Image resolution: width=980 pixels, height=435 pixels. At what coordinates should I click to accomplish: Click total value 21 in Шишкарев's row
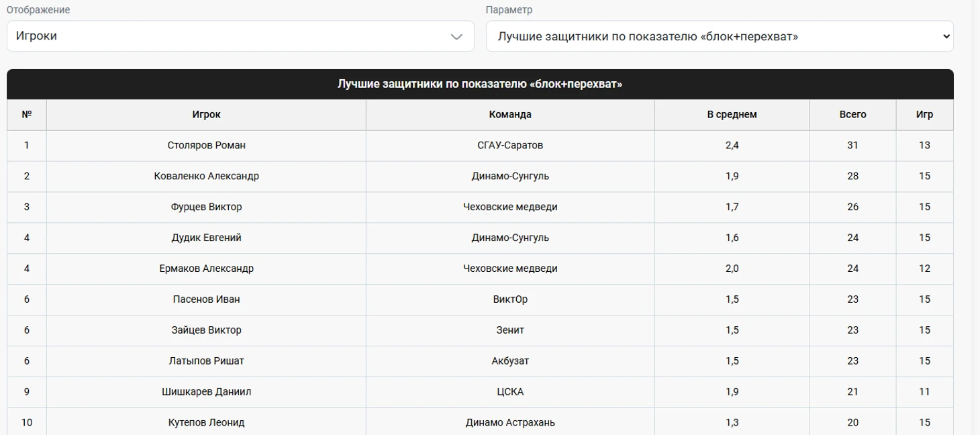[852, 392]
